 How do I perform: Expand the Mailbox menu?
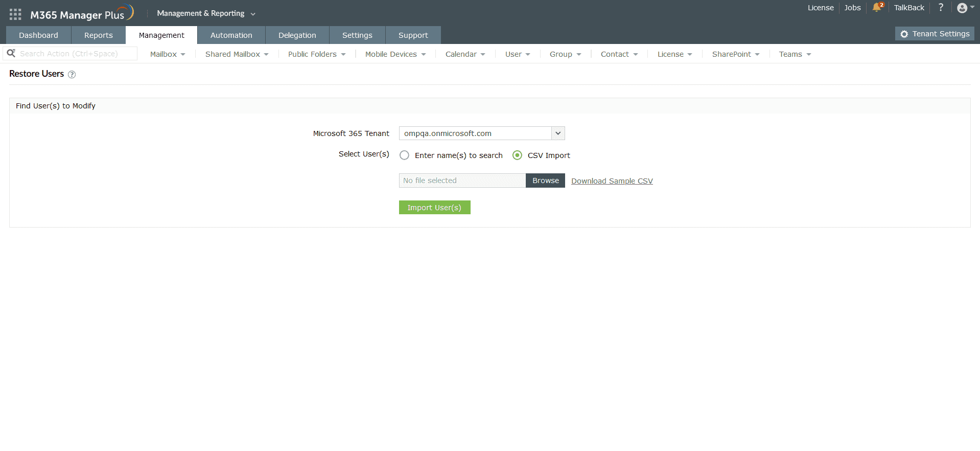(168, 54)
